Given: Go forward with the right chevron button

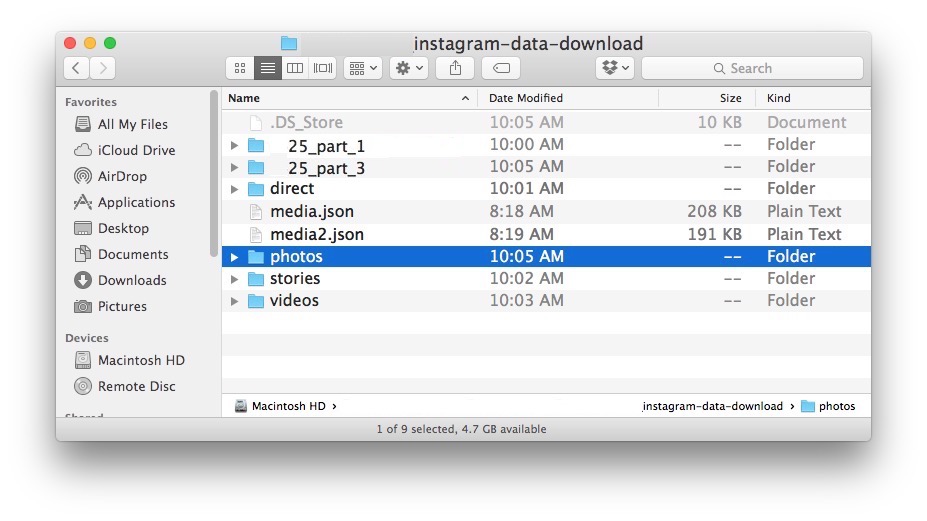Looking at the screenshot, I should [103, 68].
